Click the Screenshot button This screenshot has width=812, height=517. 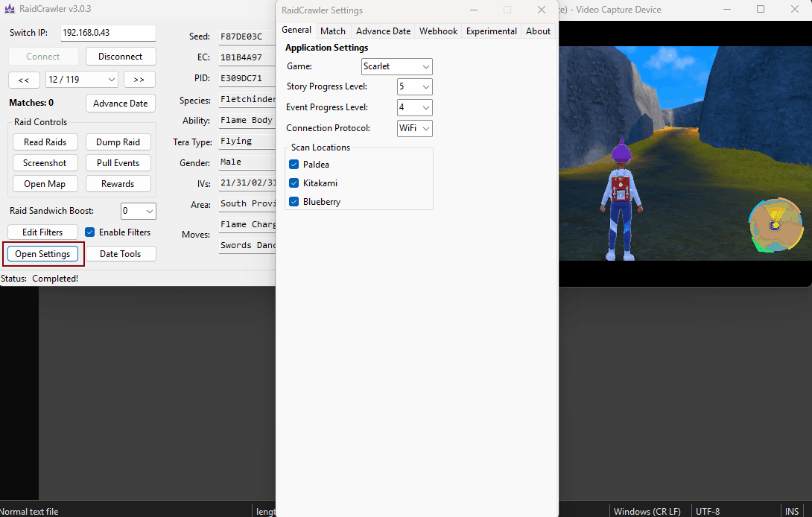[45, 162]
